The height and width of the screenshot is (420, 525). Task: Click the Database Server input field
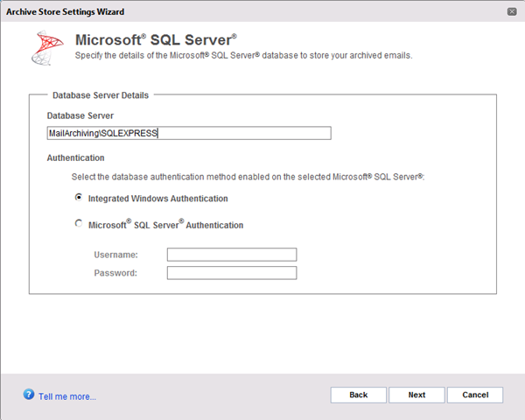click(189, 133)
